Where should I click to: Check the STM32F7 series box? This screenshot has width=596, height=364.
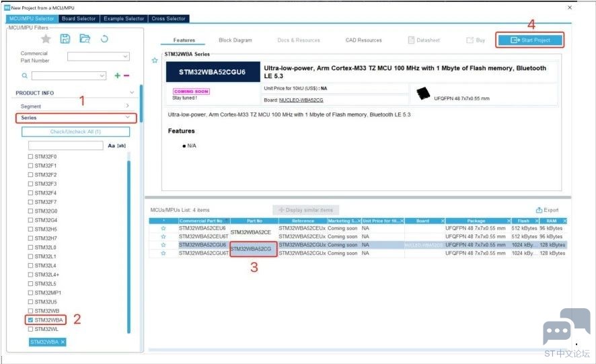(30, 202)
